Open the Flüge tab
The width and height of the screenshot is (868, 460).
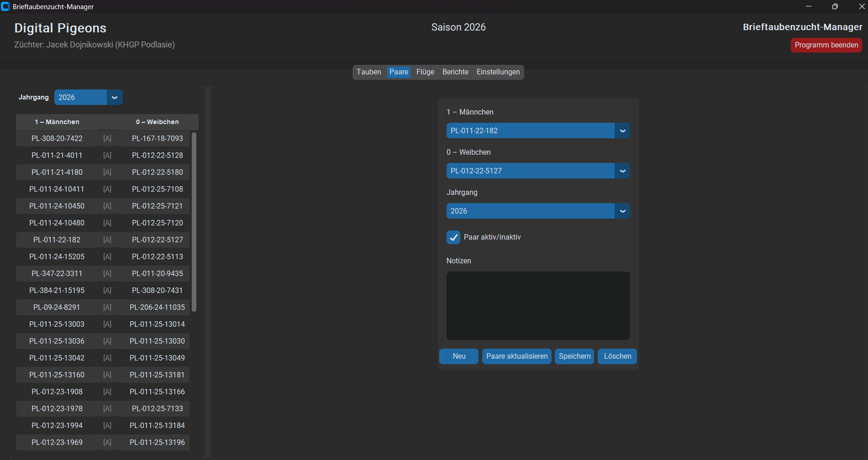pyautogui.click(x=425, y=72)
